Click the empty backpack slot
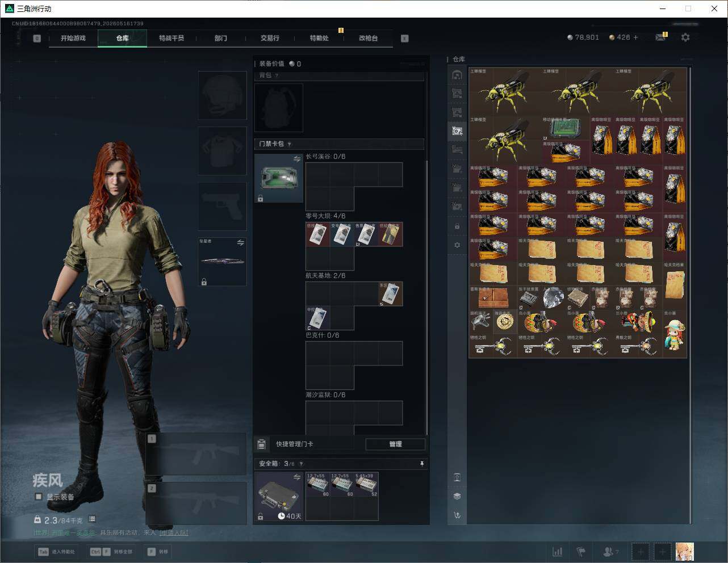Image resolution: width=728 pixels, height=563 pixels. tap(279, 108)
